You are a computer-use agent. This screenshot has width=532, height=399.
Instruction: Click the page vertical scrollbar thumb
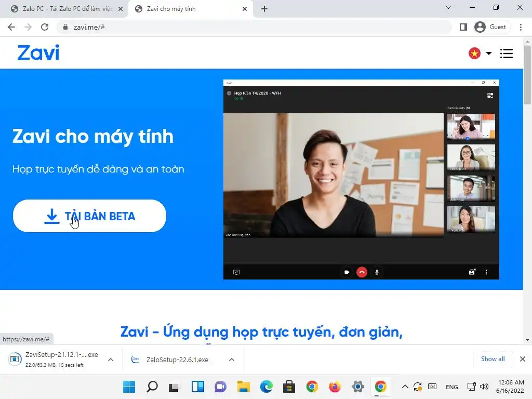point(527,75)
